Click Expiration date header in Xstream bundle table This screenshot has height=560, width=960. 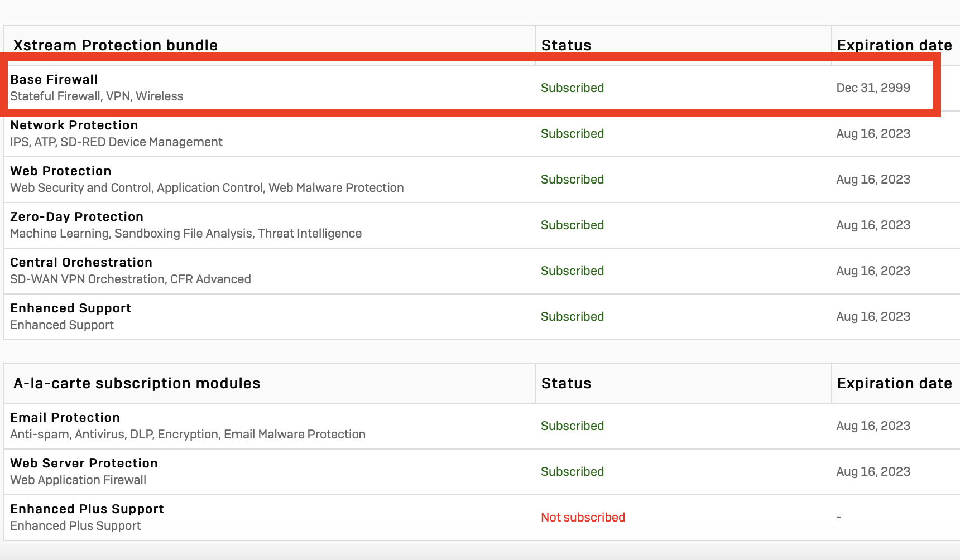pos(895,45)
